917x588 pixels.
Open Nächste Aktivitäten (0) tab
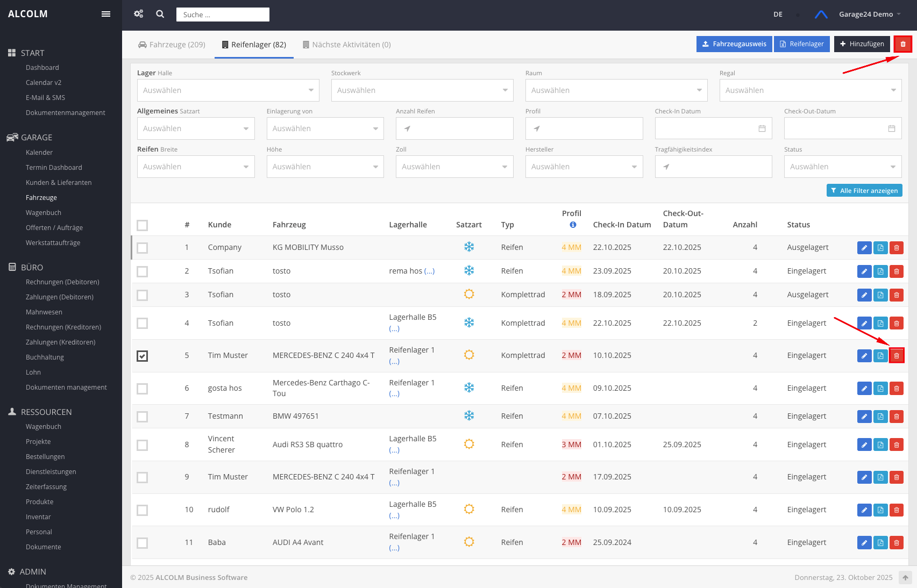[x=346, y=45]
